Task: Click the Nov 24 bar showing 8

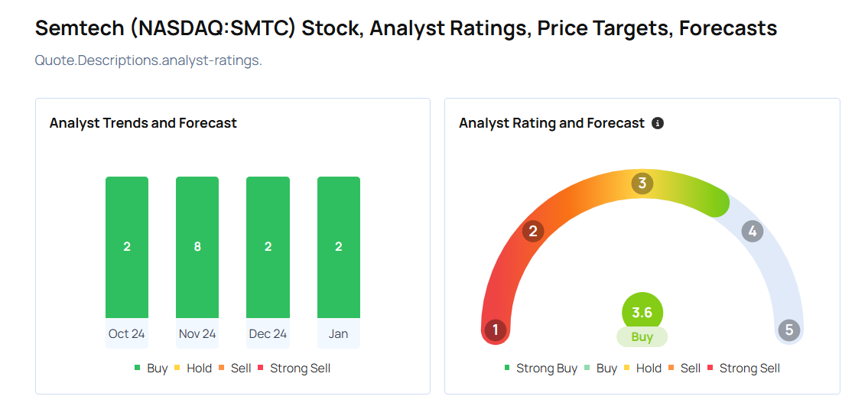Action: point(197,247)
